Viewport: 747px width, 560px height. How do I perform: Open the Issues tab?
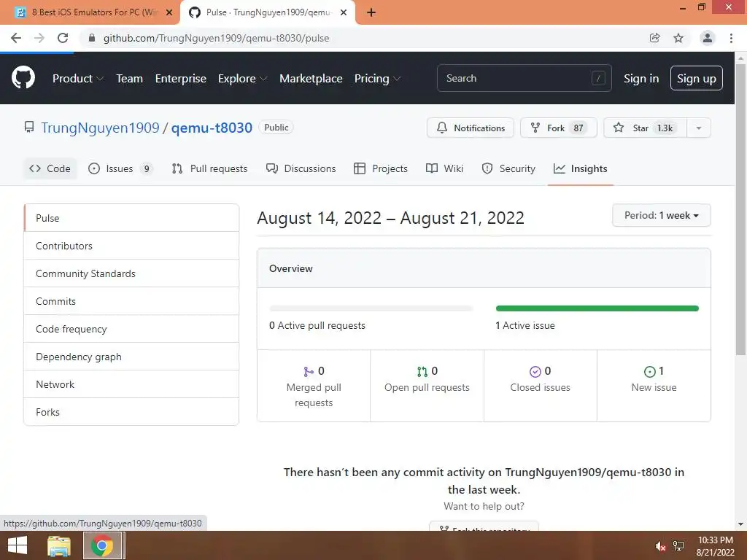(120, 168)
